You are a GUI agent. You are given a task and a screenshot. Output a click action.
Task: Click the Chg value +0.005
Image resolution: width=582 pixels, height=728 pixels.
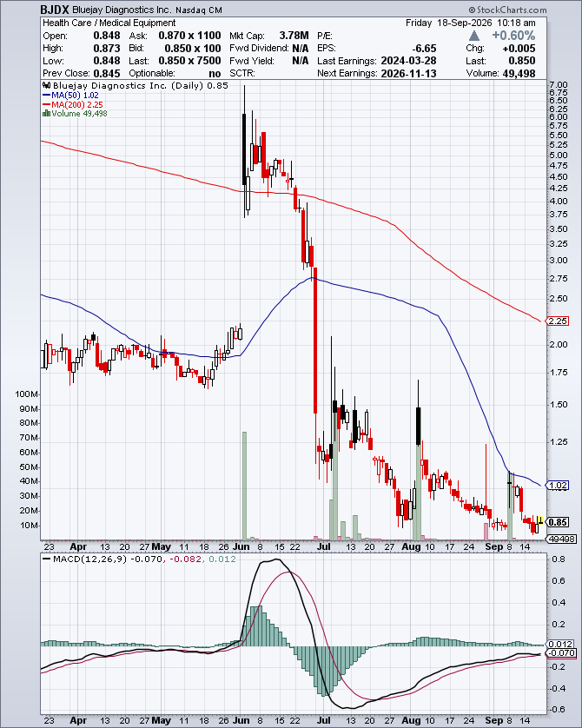pos(519,49)
